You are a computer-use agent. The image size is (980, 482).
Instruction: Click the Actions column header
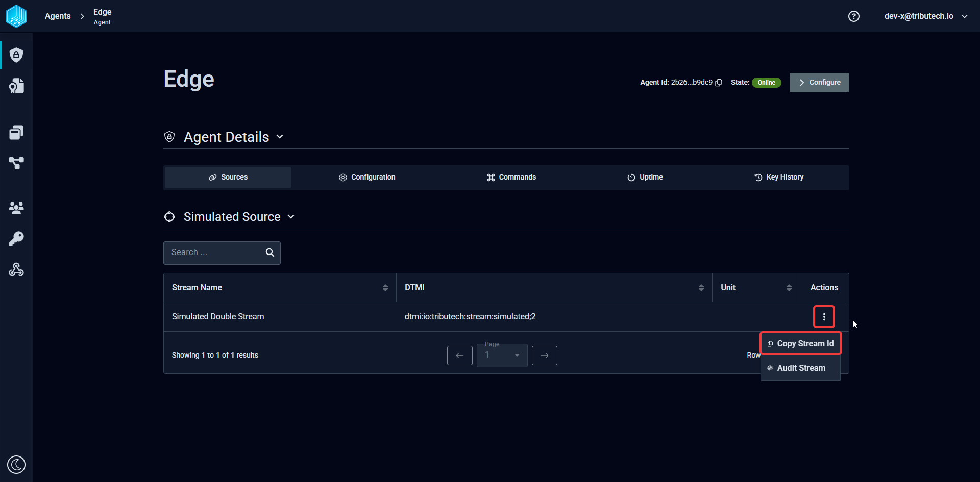(824, 288)
